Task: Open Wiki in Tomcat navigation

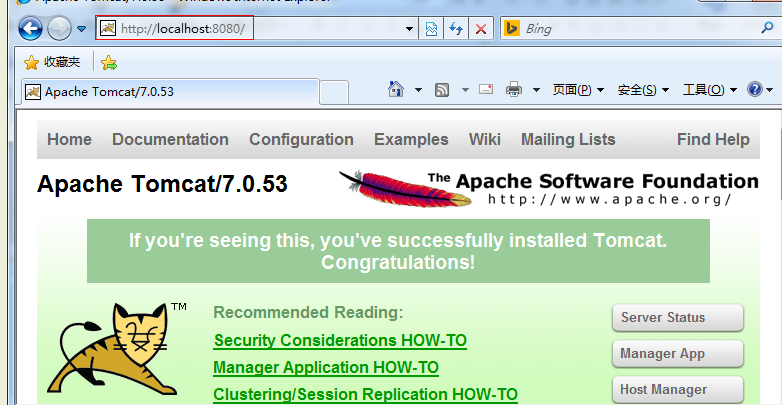Action: click(484, 139)
